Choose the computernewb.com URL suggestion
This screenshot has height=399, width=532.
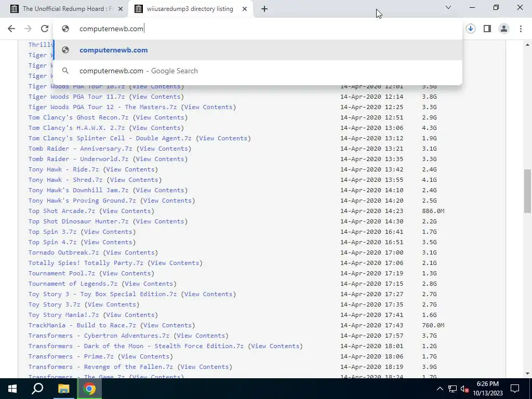[x=258, y=50]
